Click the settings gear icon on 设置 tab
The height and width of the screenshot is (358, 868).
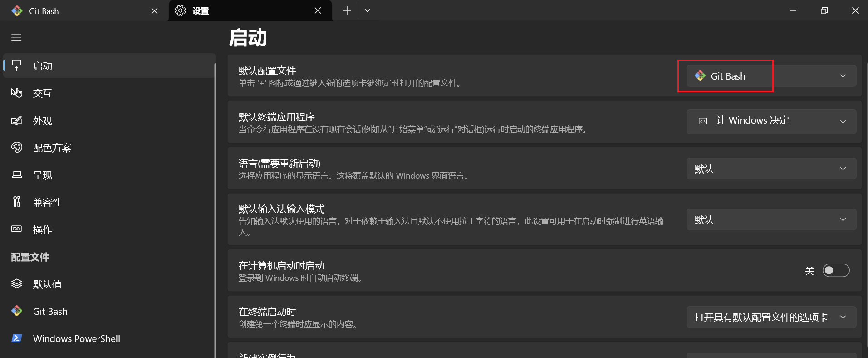[x=180, y=10]
